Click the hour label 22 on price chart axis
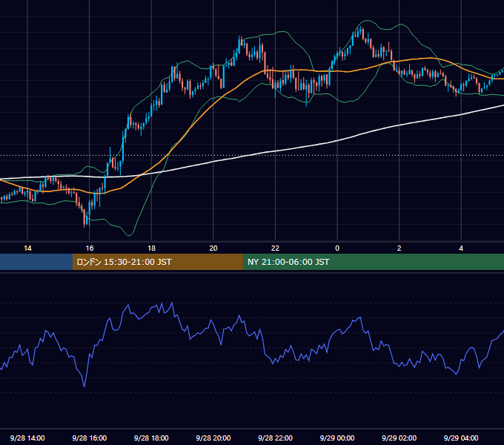 point(275,248)
